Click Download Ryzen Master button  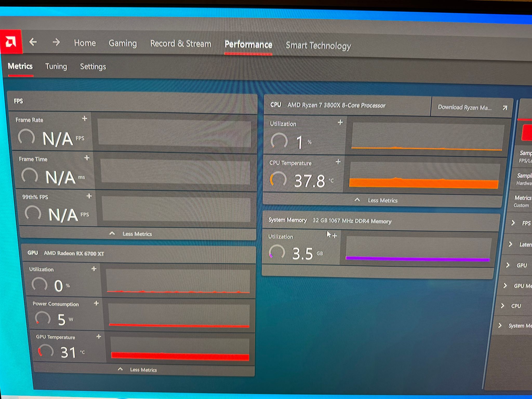coord(471,107)
